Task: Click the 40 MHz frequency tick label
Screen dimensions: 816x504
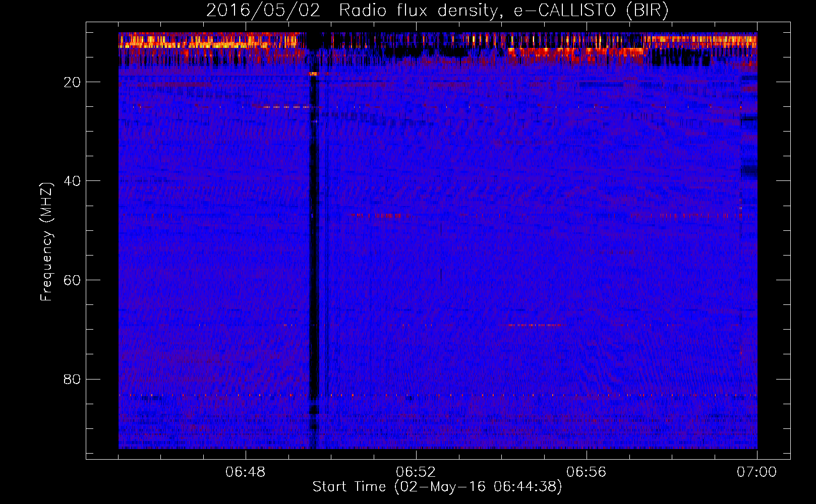Action: click(x=72, y=181)
